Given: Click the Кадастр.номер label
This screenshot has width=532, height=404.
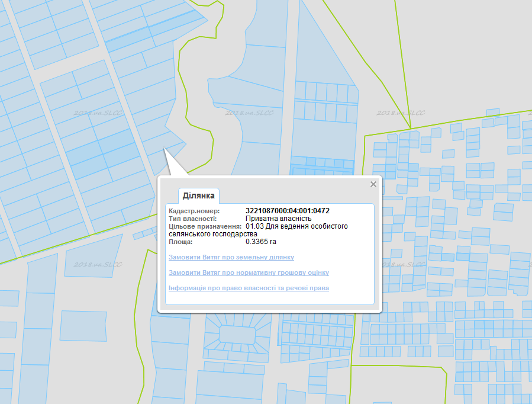Looking at the screenshot, I should (x=194, y=211).
